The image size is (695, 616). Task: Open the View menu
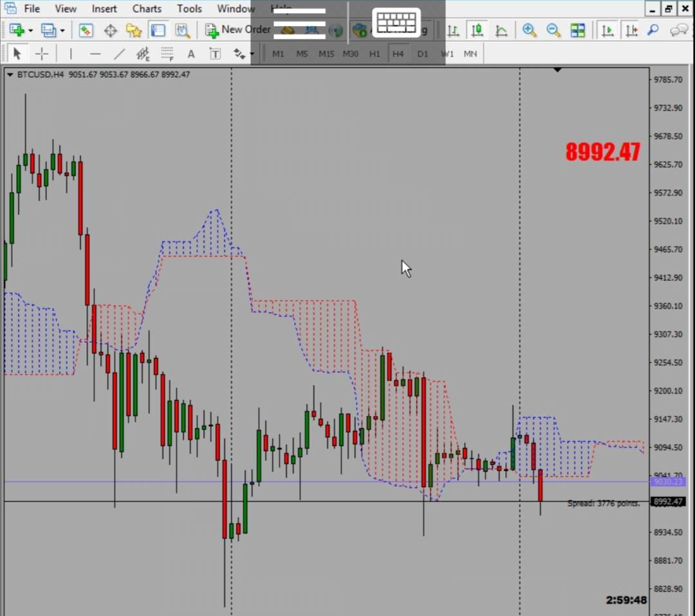(x=66, y=8)
